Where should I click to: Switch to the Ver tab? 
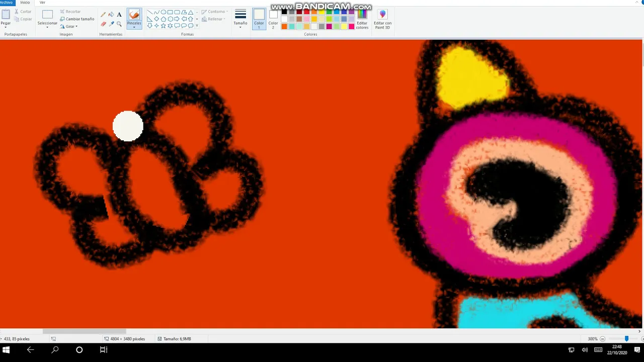pyautogui.click(x=42, y=3)
